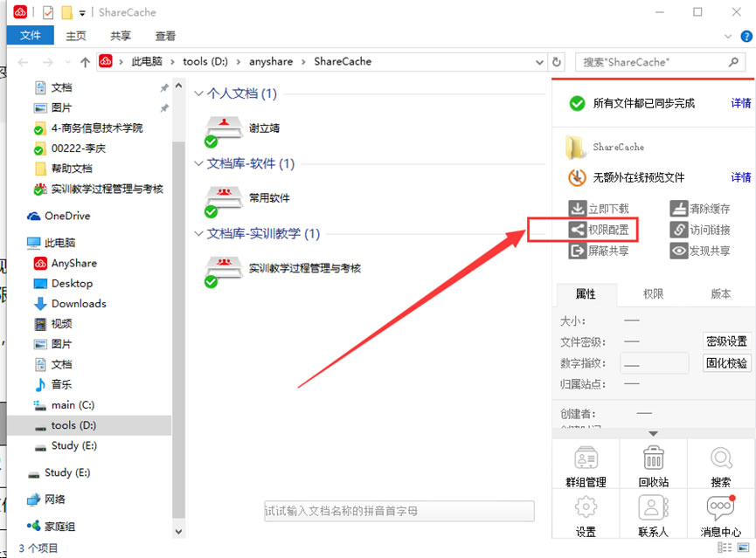Viewport: 756px width, 558px height.
Task: Collapse the 文档库-实训教学 group
Action: coord(199,234)
